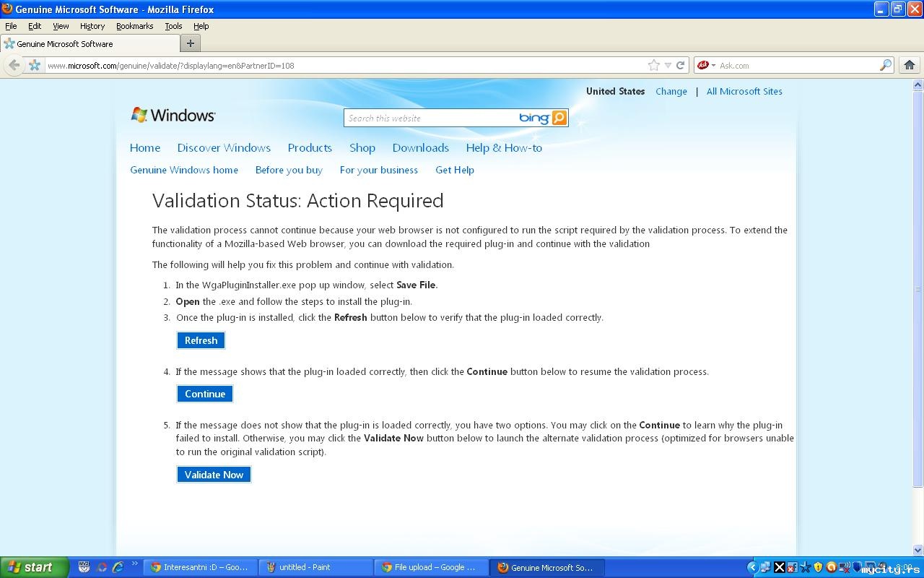The image size is (924, 578).
Task: Click the blue Refresh button on the page
Action: (x=201, y=340)
